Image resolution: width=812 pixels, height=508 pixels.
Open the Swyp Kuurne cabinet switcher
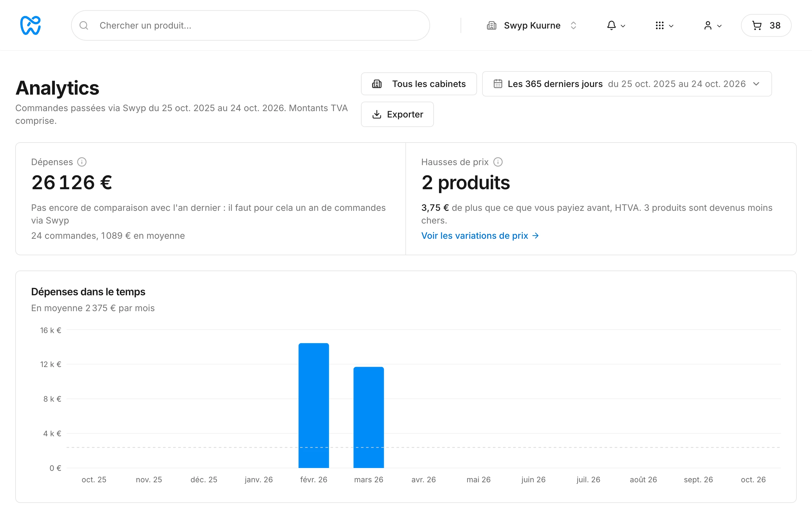(x=532, y=25)
